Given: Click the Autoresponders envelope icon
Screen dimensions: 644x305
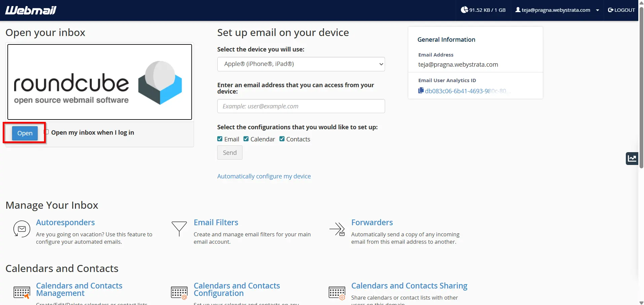Looking at the screenshot, I should (x=22, y=229).
